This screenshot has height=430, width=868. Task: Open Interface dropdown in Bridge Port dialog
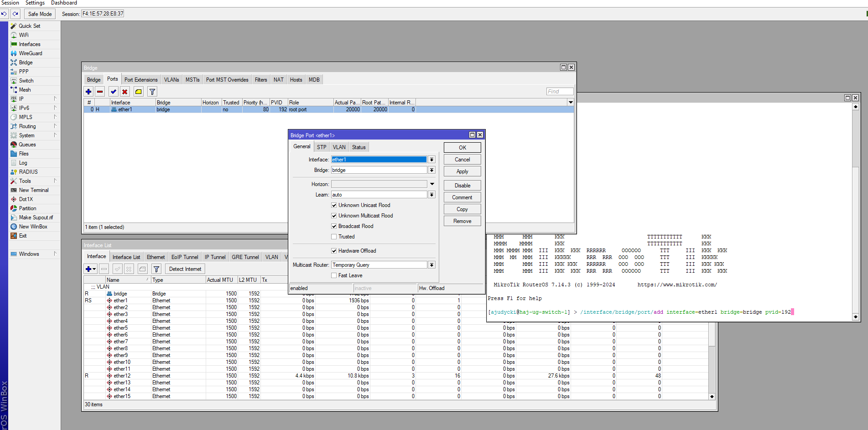coord(431,160)
